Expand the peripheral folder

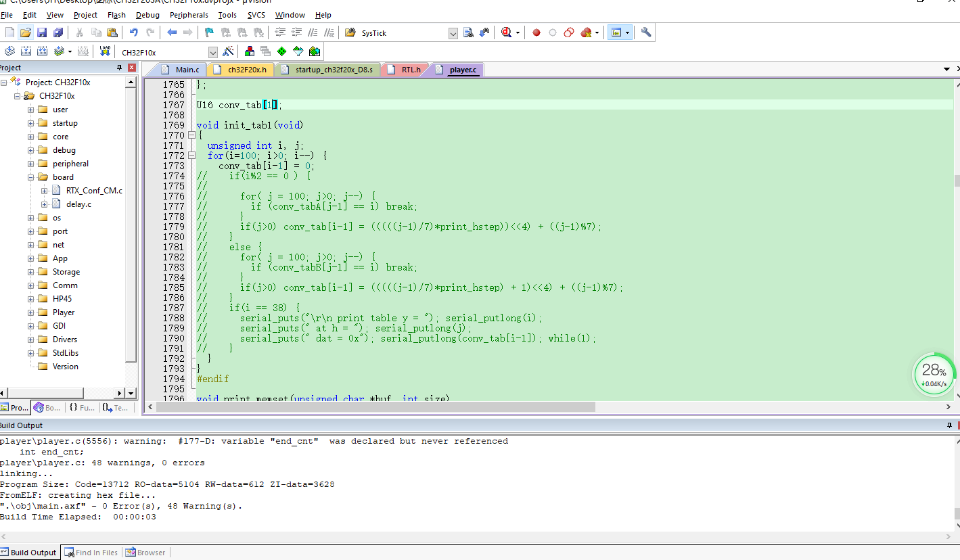tap(30, 164)
